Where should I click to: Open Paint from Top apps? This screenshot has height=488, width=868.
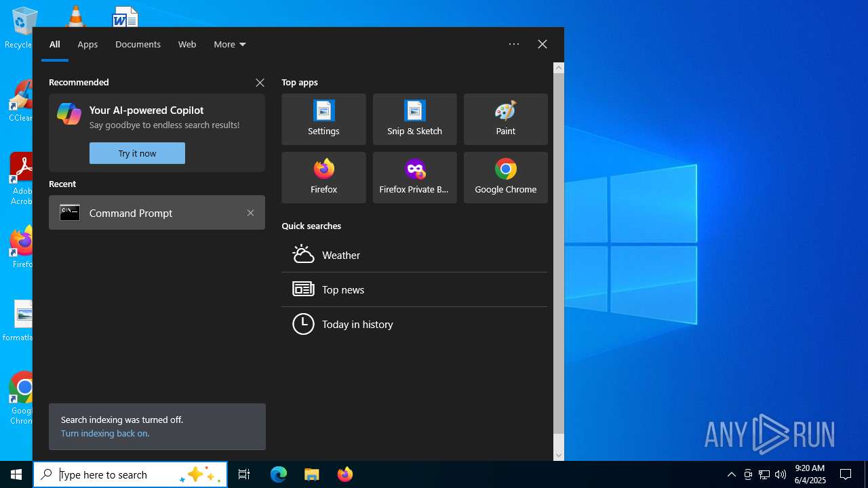point(505,119)
